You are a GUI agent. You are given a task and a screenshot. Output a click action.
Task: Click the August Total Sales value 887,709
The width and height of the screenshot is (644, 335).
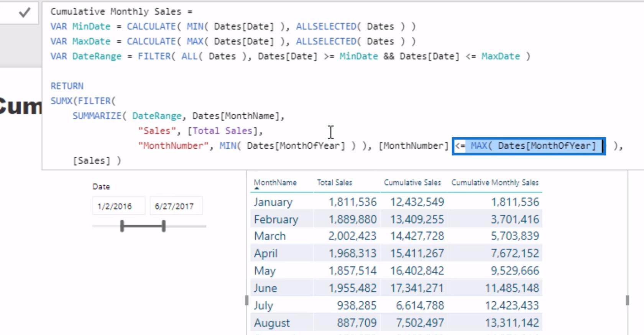(x=357, y=323)
